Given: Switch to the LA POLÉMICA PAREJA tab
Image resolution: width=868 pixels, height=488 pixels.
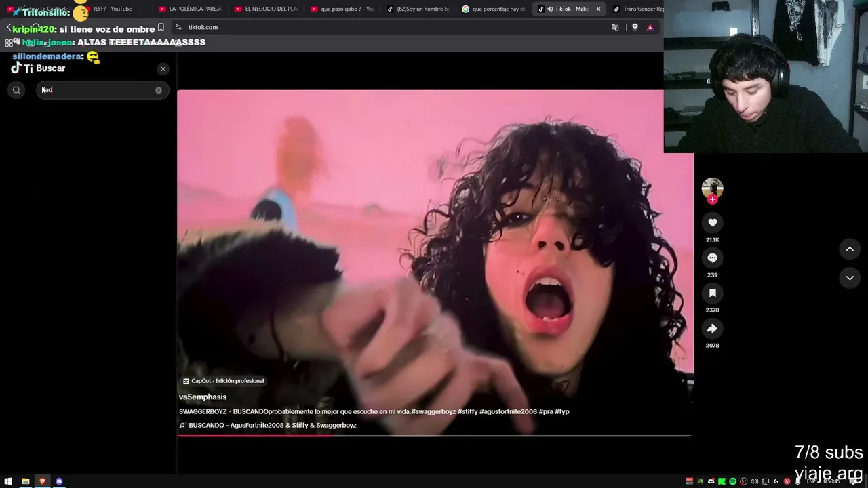Looking at the screenshot, I should [x=191, y=9].
